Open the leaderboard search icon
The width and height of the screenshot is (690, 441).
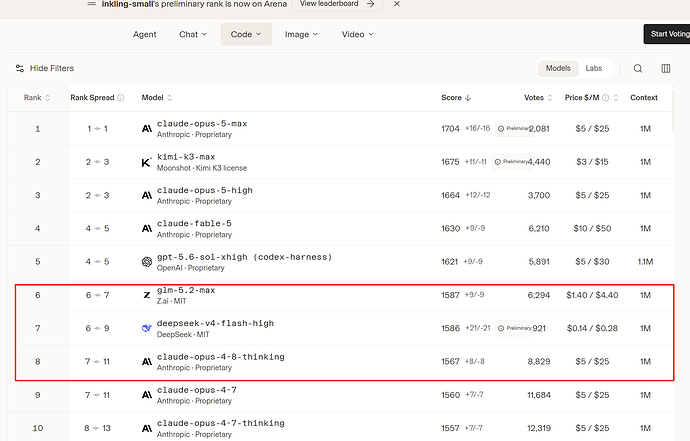click(638, 68)
